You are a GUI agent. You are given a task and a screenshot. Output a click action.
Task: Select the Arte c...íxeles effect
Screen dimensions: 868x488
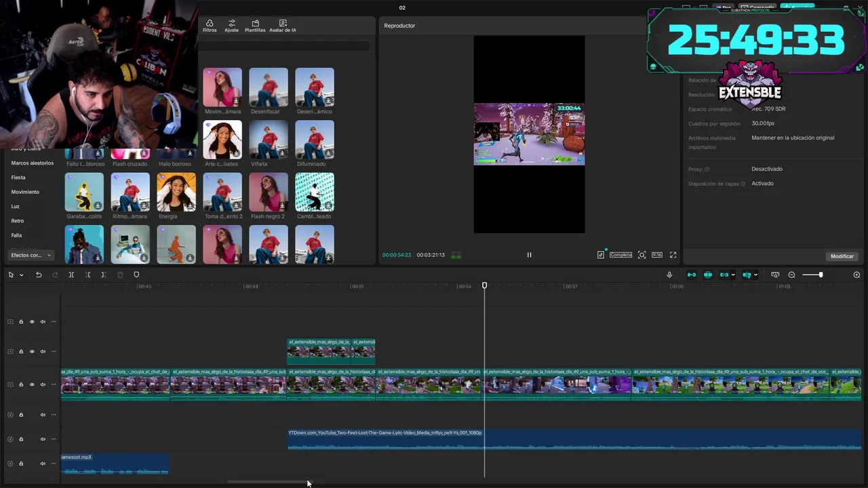coord(222,140)
